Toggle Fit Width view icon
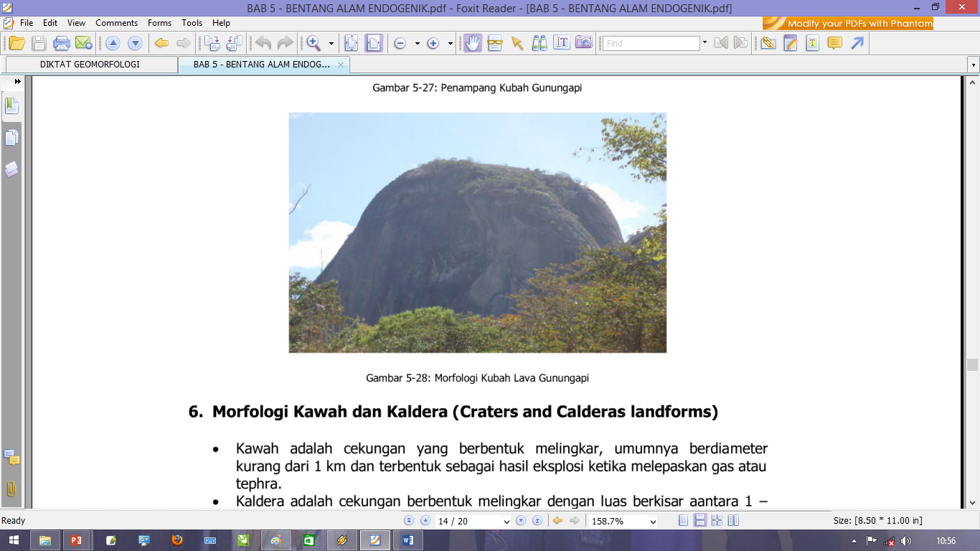Image resolution: width=980 pixels, height=551 pixels. click(373, 43)
